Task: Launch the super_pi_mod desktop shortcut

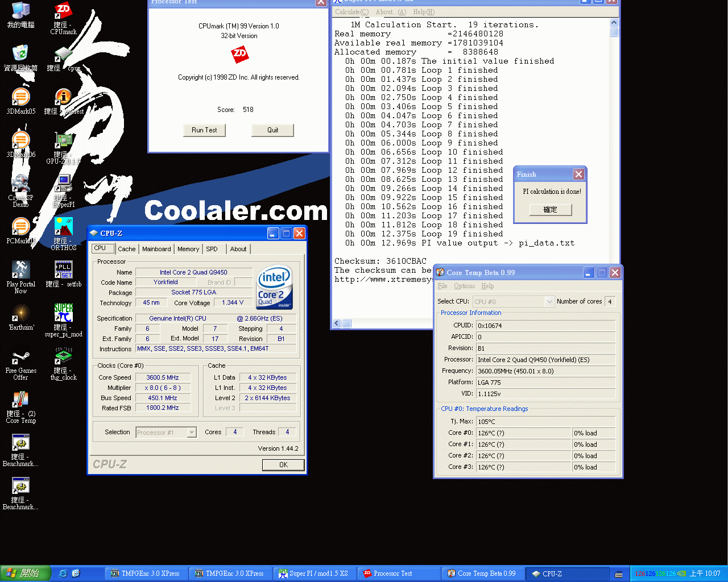Action: pyautogui.click(x=64, y=320)
